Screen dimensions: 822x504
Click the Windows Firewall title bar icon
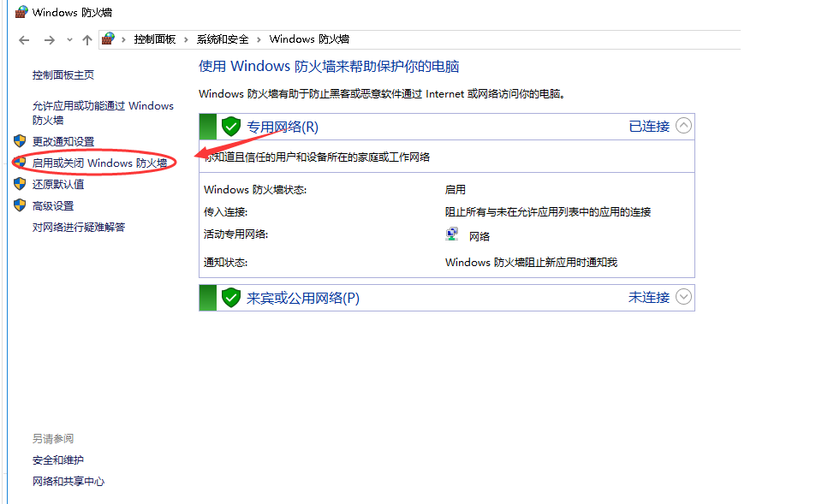tap(21, 12)
